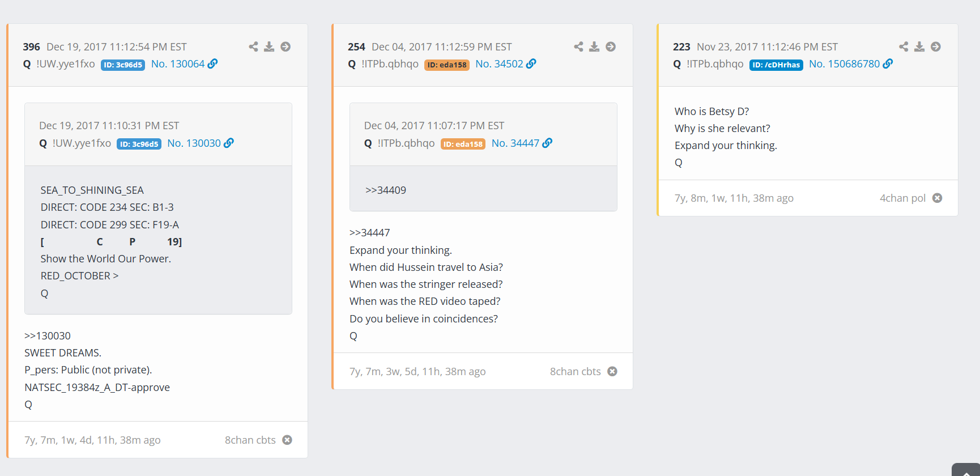This screenshot has width=980, height=476.
Task: Click the >>34447 reply reference
Action: [x=370, y=233]
